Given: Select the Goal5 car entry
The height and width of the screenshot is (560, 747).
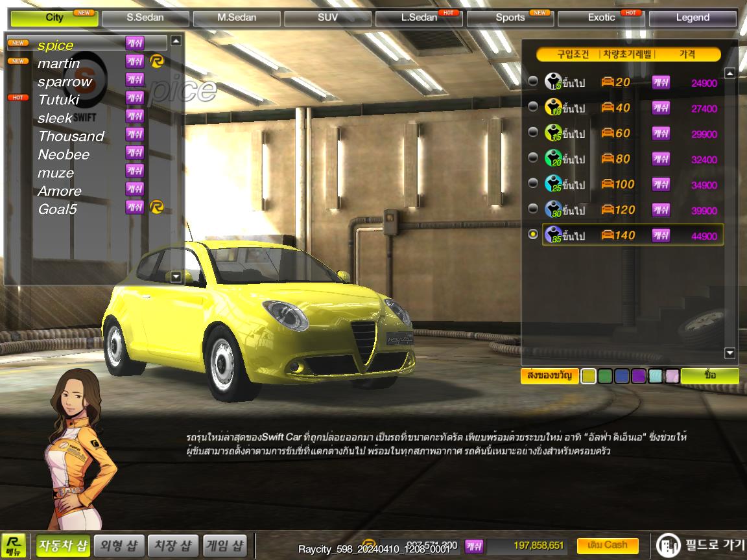Looking at the screenshot, I should click(x=57, y=209).
